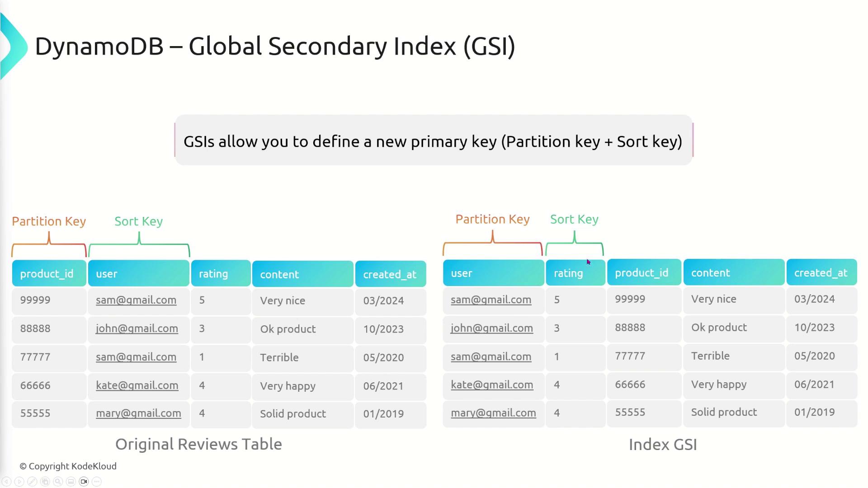Click the 'Original Reviews Table' caption
The height and width of the screenshot is (488, 868).
198,444
